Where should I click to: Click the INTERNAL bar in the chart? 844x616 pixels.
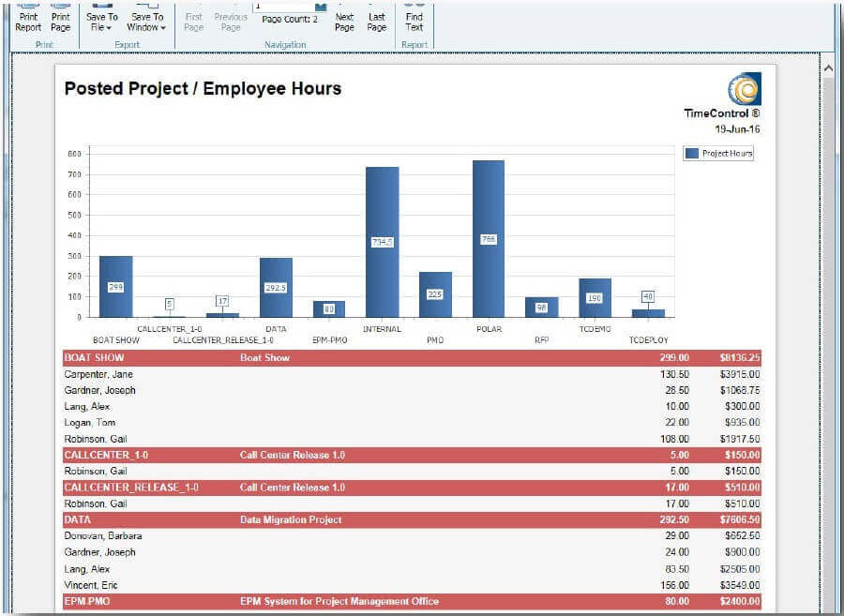coord(382,242)
